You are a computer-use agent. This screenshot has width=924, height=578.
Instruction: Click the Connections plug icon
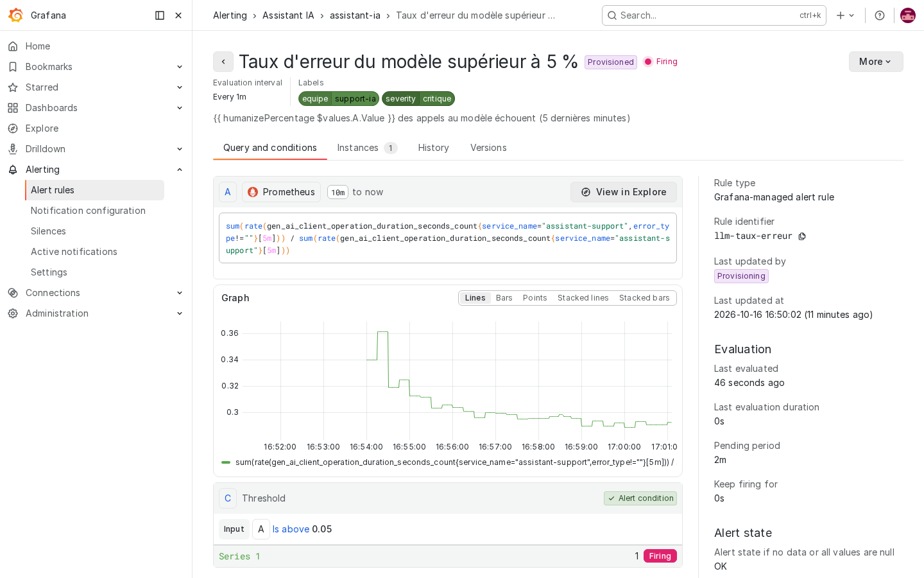[x=13, y=293]
